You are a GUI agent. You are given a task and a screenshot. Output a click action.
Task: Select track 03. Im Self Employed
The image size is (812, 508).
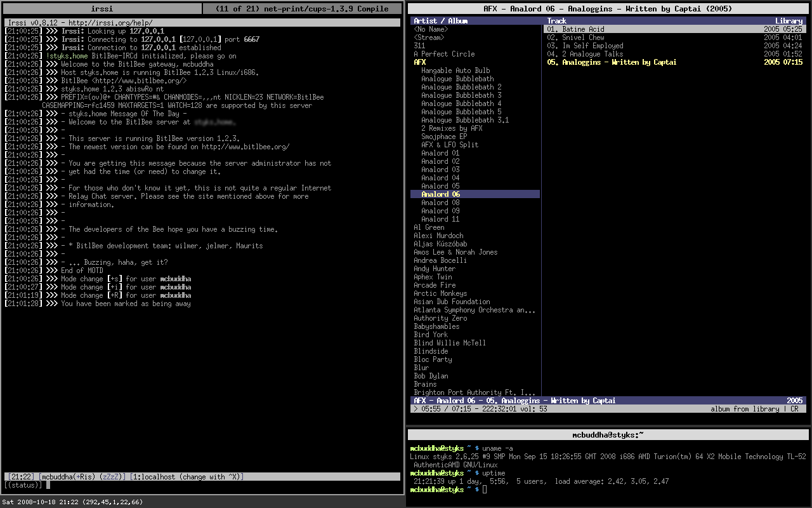674,46
